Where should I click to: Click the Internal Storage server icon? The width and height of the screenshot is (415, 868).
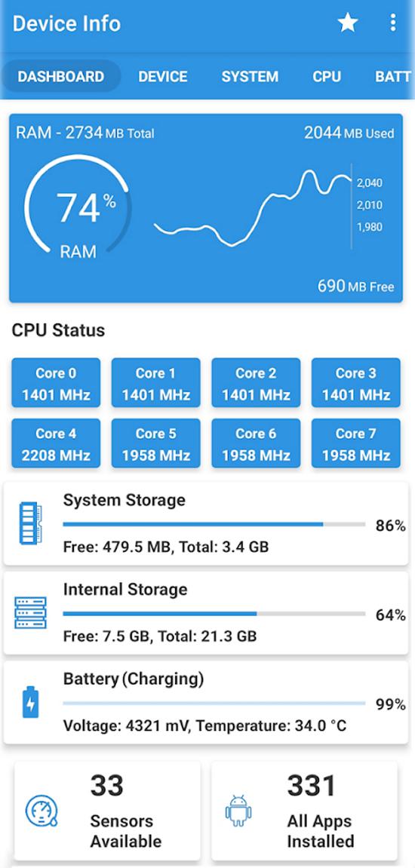click(30, 613)
